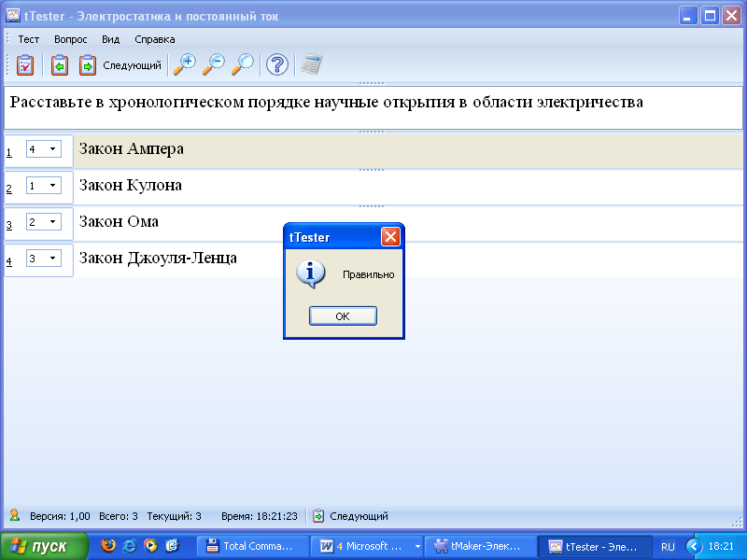Viewport: 747px width, 560px height.
Task: Launch Firefox from quick launch
Action: pos(108,545)
